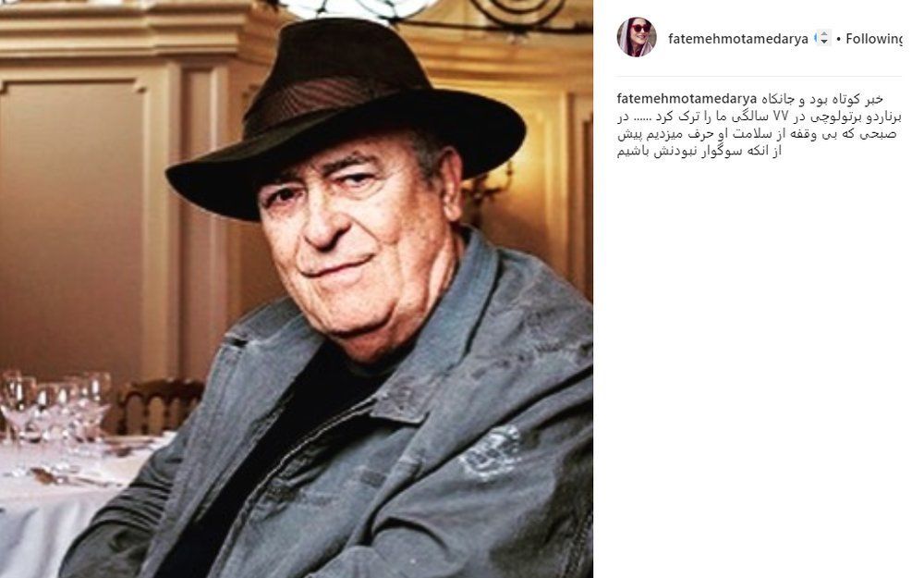Click the embroidered patch on the denim jacket
The width and height of the screenshot is (924, 578).
click(x=490, y=451)
